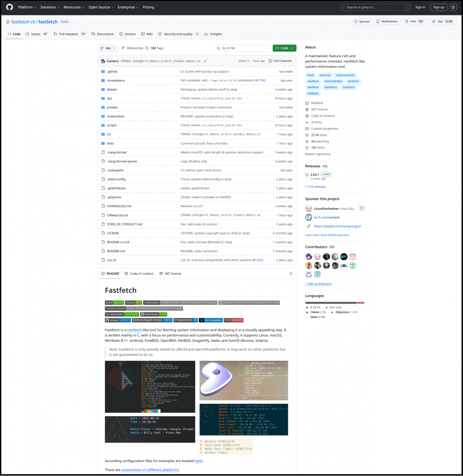The image size is (463, 476).
Task: Open the Resources dropdown
Action: [74, 7]
